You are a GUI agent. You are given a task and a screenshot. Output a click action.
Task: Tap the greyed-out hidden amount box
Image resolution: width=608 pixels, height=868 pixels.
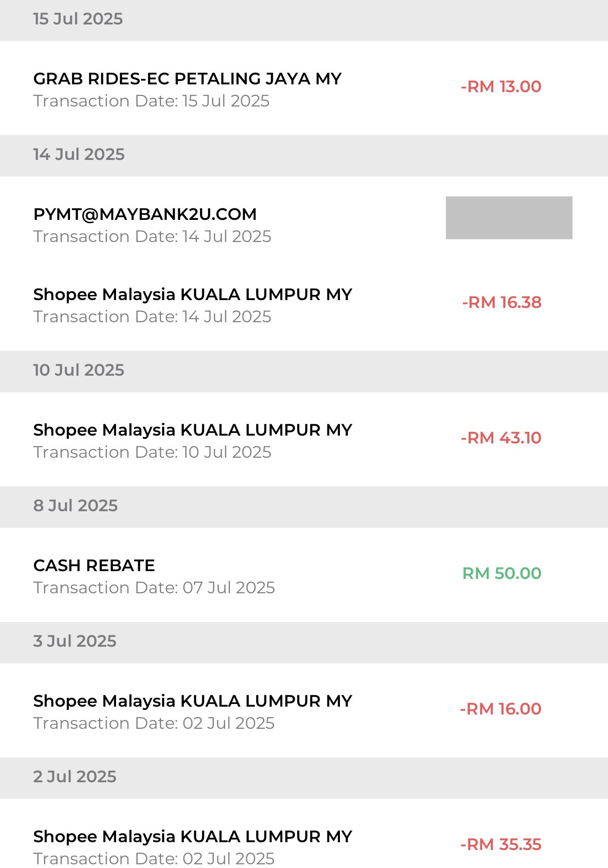pos(509,218)
